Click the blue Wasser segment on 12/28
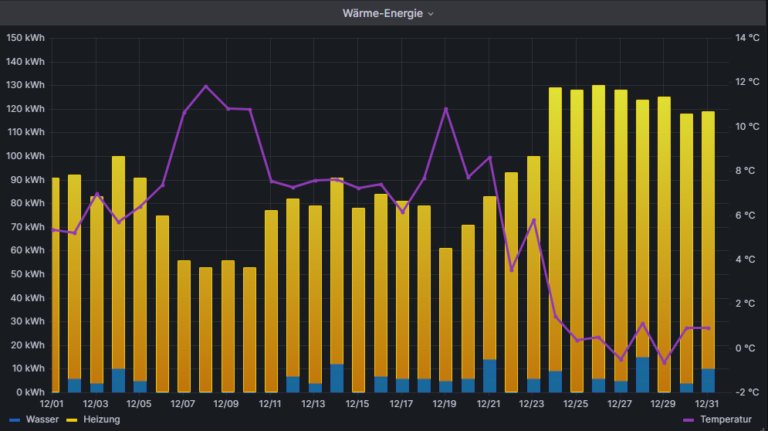This screenshot has width=768, height=431. point(642,375)
